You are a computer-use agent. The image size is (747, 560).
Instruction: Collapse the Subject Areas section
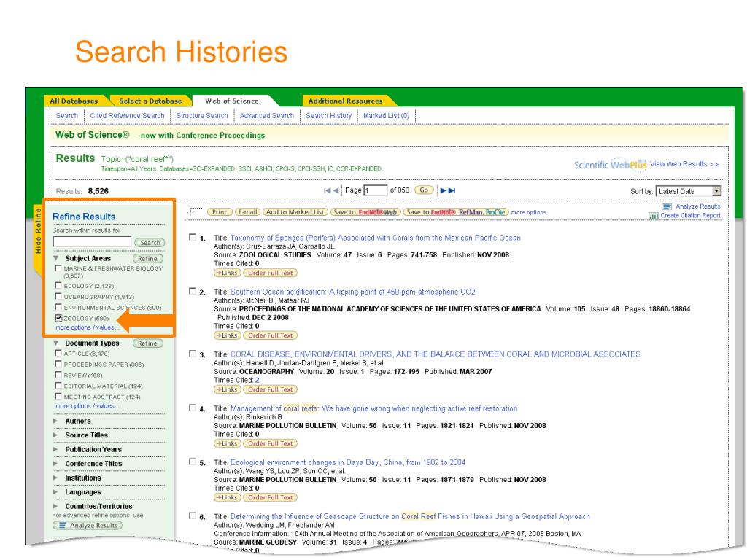[55, 258]
